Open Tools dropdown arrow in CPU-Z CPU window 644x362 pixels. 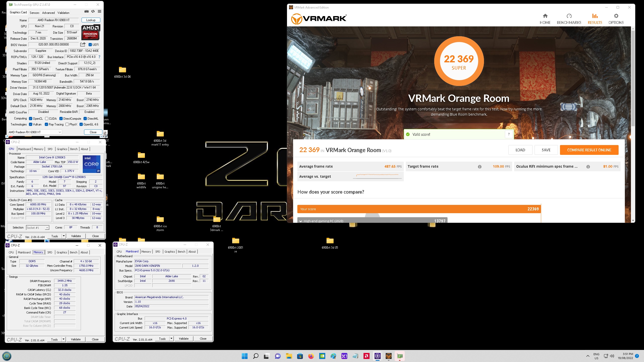coord(64,236)
